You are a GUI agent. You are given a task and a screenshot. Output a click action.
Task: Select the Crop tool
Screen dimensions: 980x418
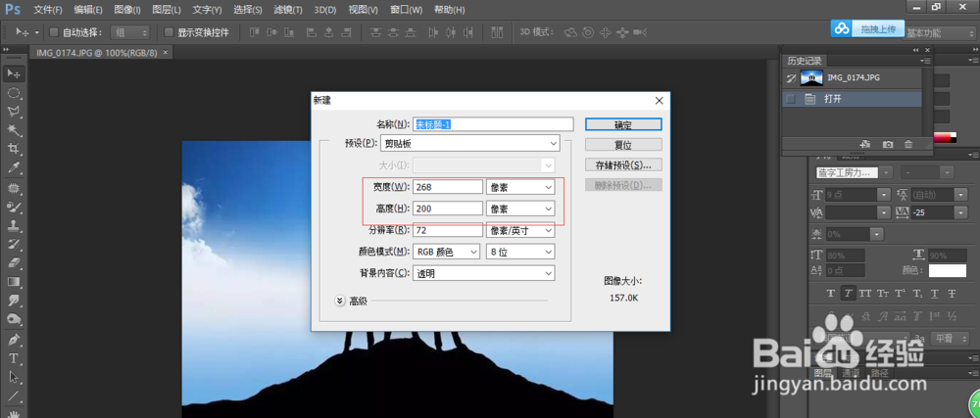tap(14, 149)
